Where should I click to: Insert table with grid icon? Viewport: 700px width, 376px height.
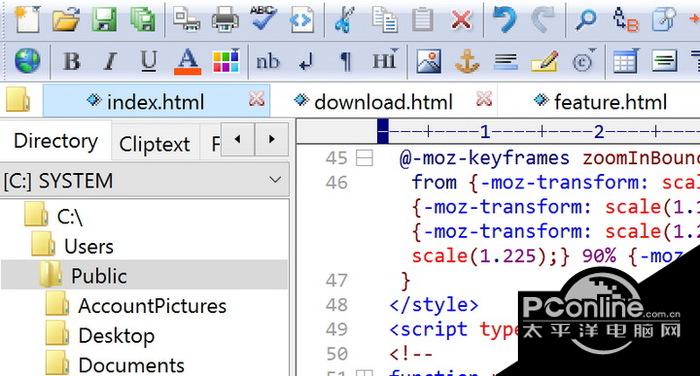pos(626,61)
